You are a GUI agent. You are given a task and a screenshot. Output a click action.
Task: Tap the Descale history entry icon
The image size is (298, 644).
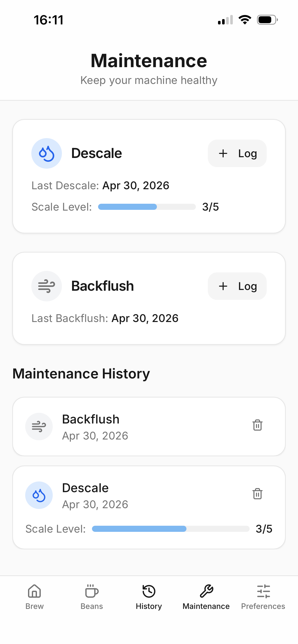tap(39, 495)
